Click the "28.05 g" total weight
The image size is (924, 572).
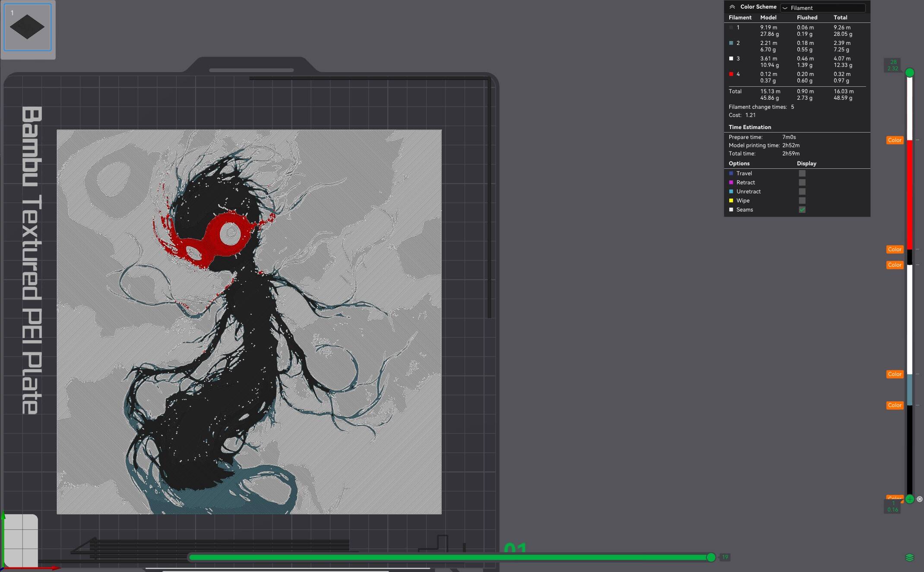click(843, 34)
